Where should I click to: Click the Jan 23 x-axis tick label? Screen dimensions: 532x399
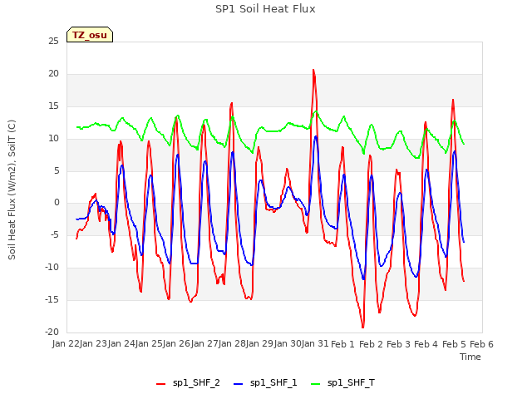tap(94, 343)
